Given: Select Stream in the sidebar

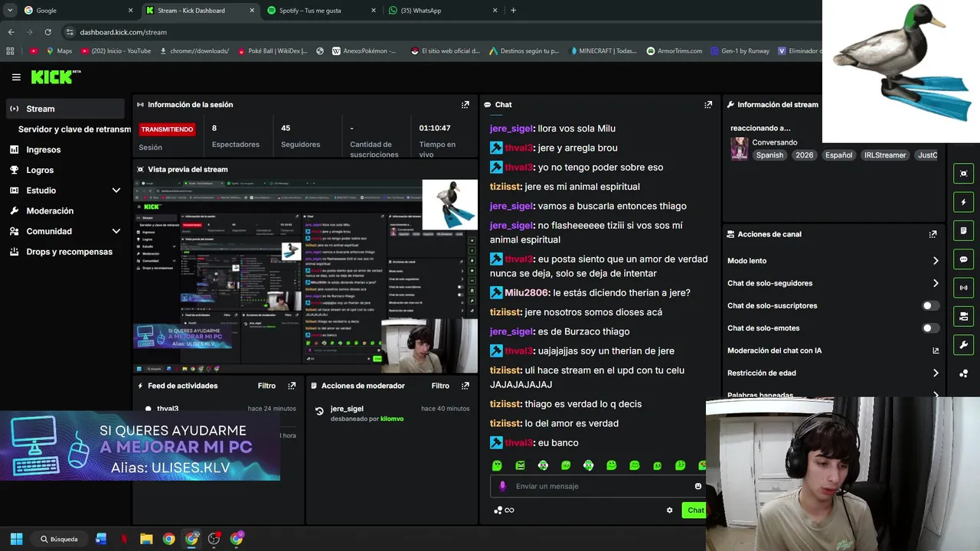Looking at the screenshot, I should pyautogui.click(x=65, y=109).
